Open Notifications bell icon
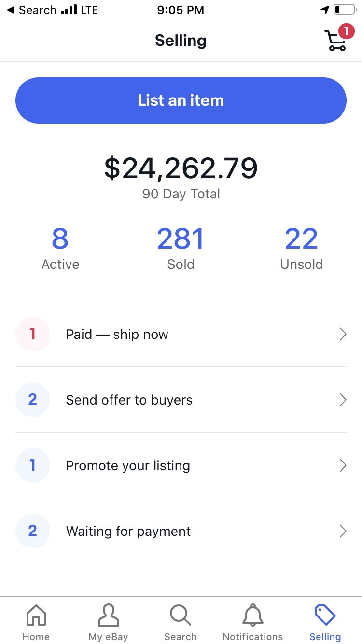The image size is (362, 644). click(253, 616)
